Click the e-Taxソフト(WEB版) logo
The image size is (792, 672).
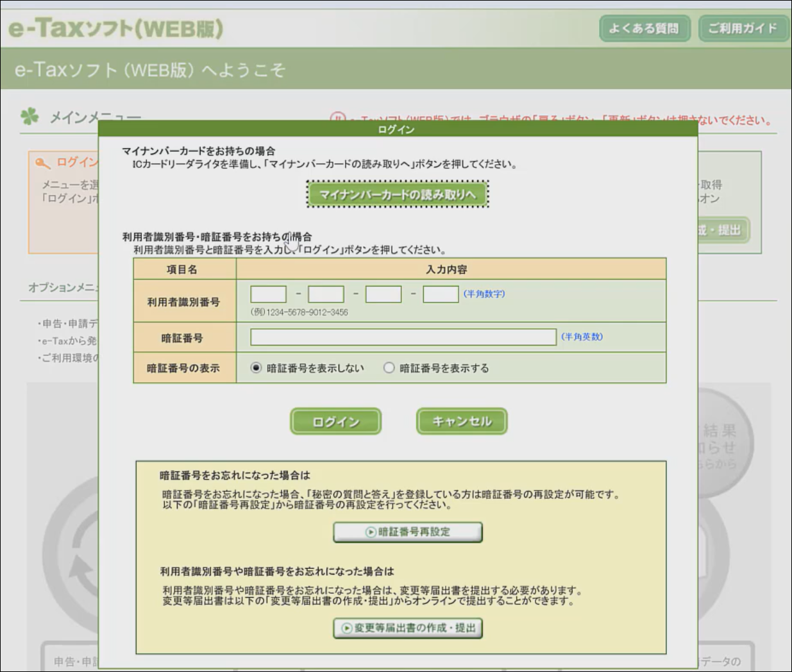click(x=115, y=29)
